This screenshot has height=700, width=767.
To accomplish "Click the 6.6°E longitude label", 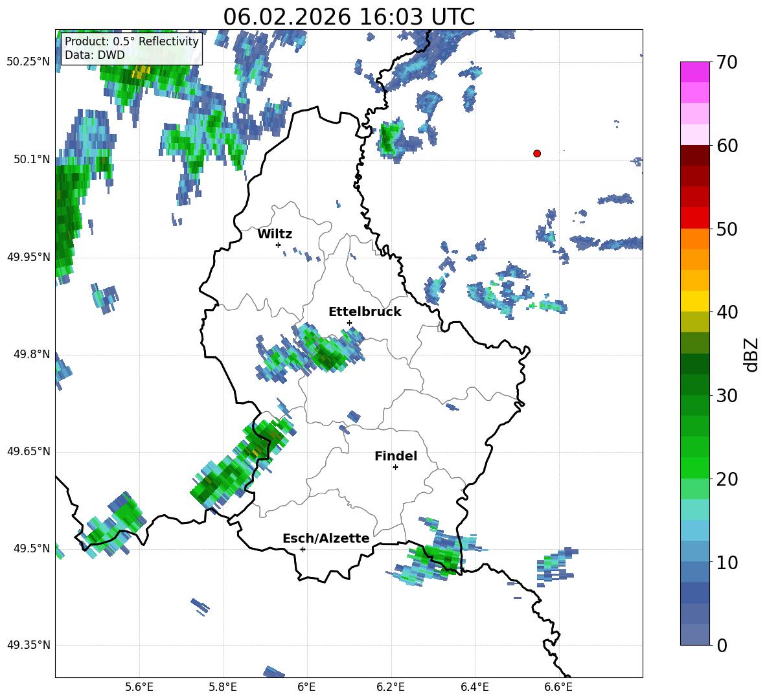I will coord(558,687).
